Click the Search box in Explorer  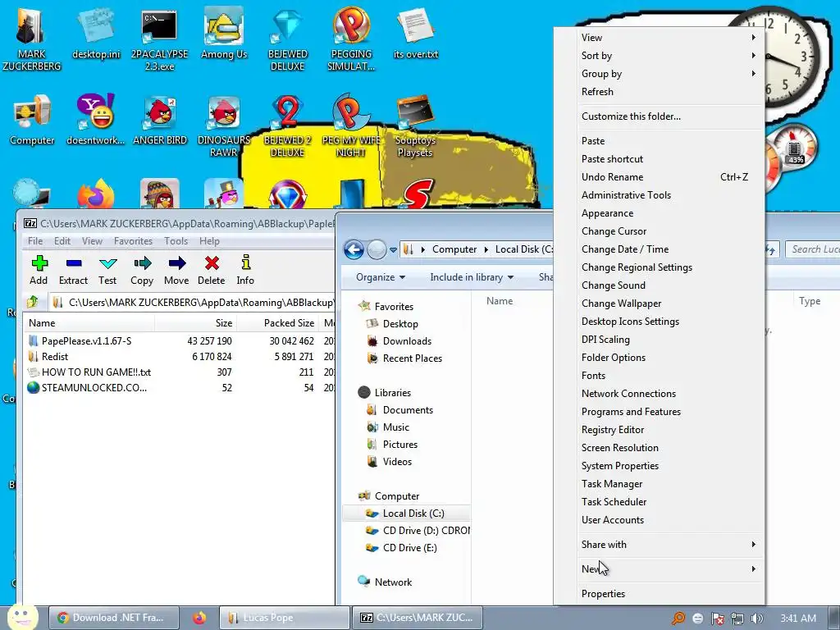coord(812,249)
